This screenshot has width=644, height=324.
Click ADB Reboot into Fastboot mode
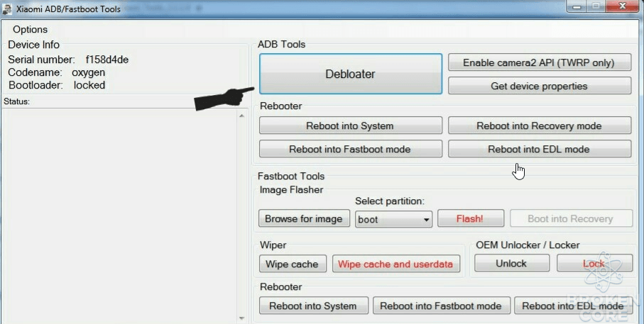350,149
